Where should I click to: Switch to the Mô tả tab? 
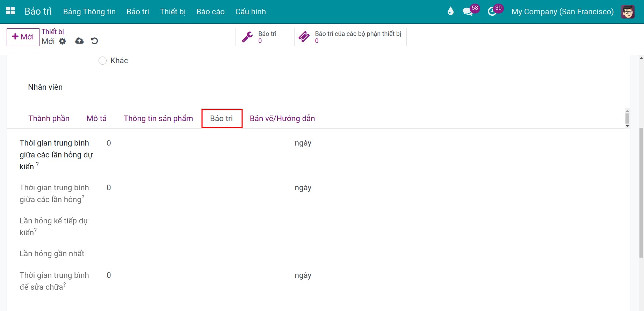(x=96, y=119)
